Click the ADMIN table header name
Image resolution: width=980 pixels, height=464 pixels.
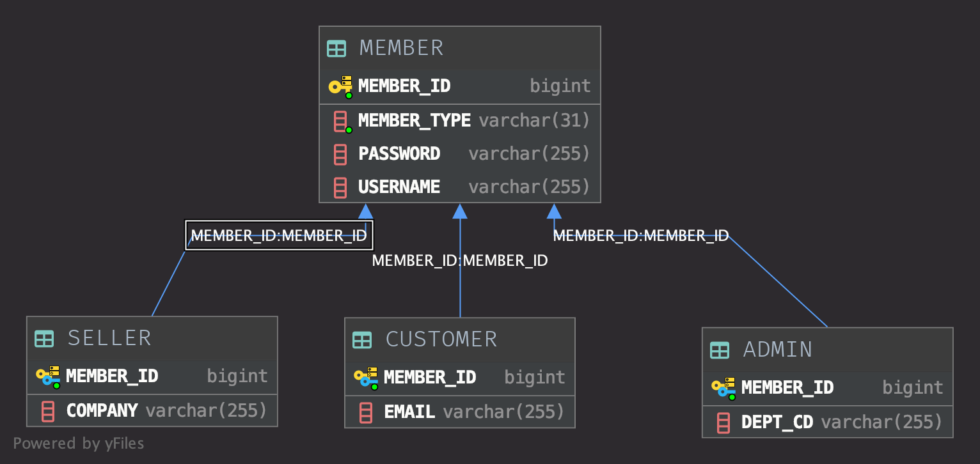point(778,350)
